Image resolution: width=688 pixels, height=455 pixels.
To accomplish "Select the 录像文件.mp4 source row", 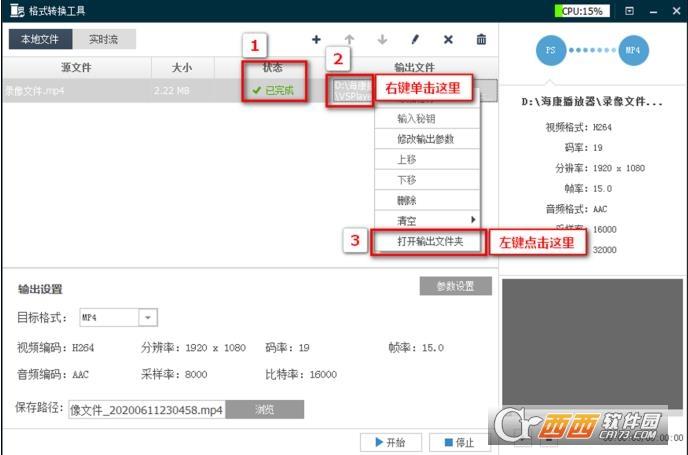I will pyautogui.click(x=35, y=91).
